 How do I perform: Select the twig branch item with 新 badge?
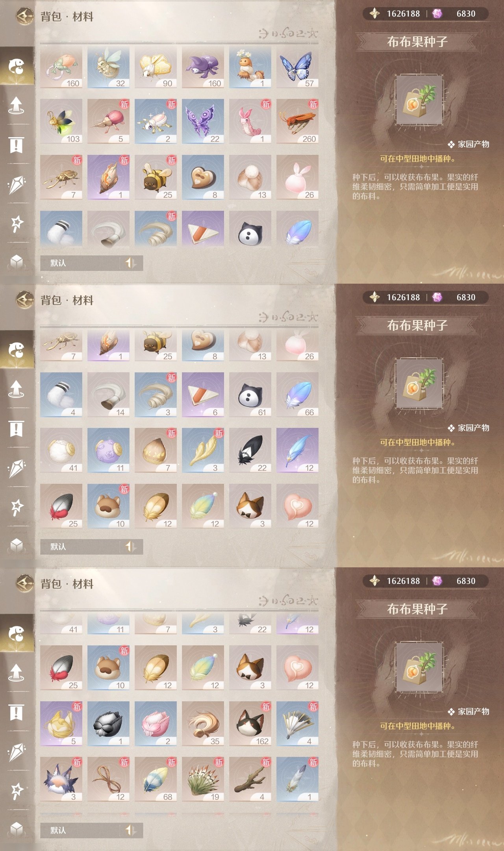(x=250, y=779)
